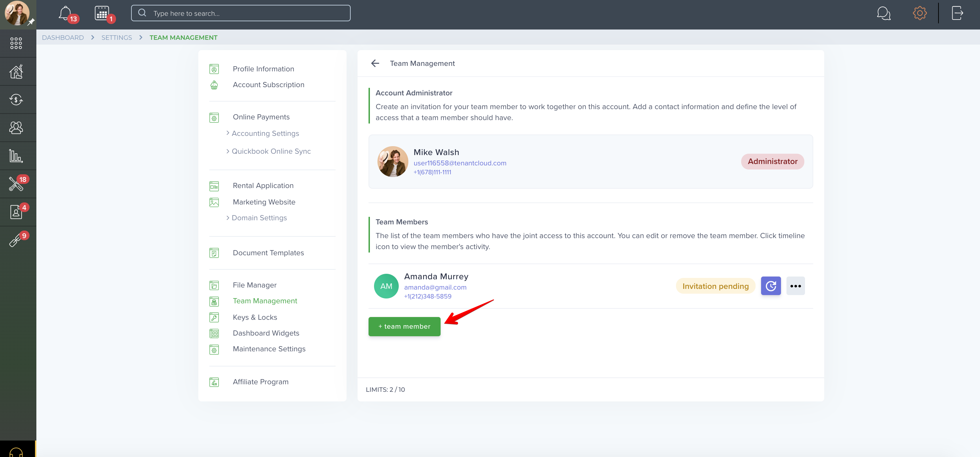The width and height of the screenshot is (980, 457).
Task: Click the logout icon in top bar
Action: point(957,13)
